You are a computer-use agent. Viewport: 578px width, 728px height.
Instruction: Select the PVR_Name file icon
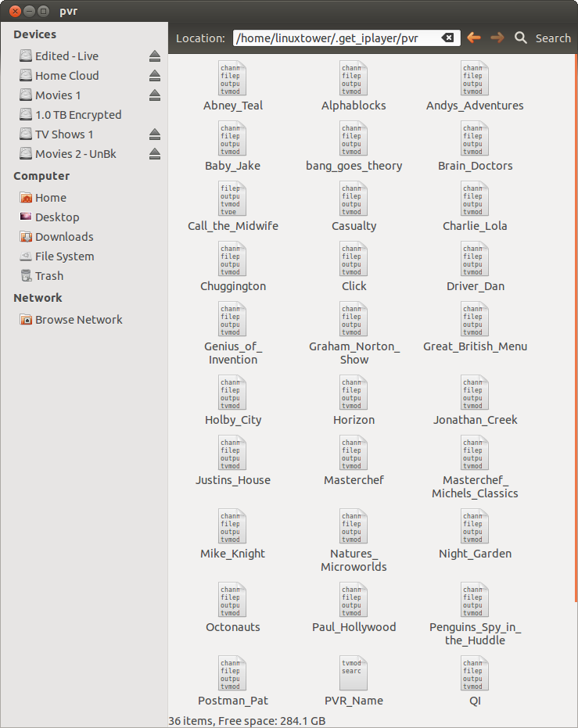point(354,673)
